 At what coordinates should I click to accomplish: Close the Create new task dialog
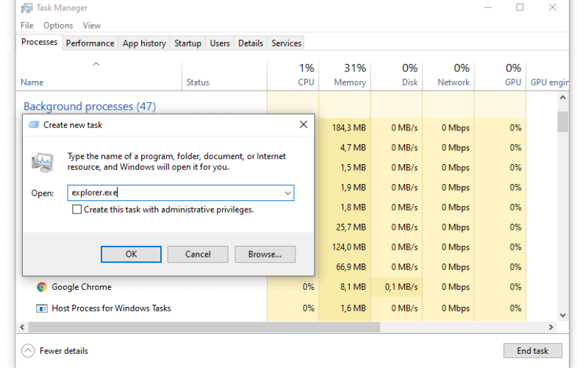pyautogui.click(x=304, y=124)
